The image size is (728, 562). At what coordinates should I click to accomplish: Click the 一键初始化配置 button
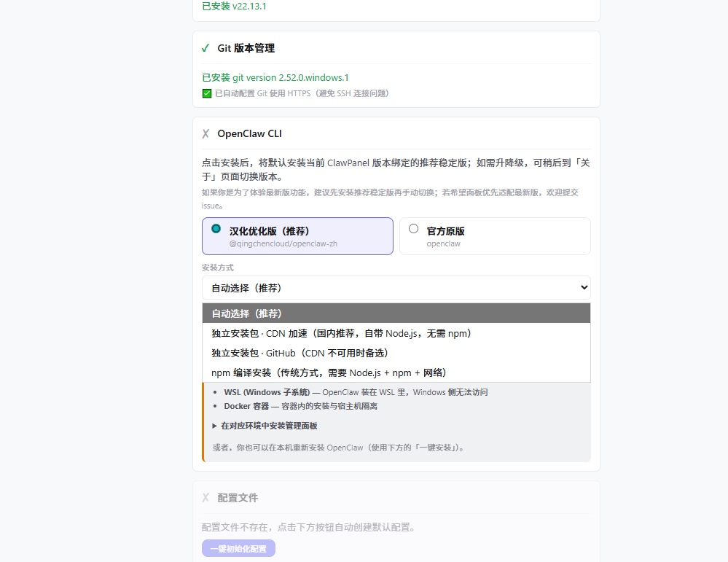click(x=238, y=548)
